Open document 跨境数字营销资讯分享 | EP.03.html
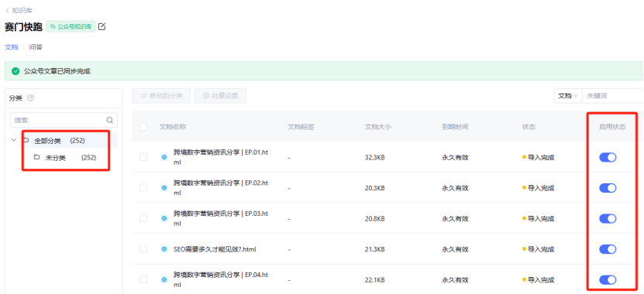This screenshot has height=294, width=644. click(x=221, y=218)
